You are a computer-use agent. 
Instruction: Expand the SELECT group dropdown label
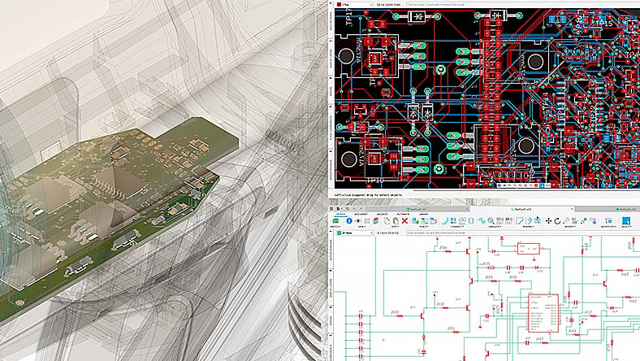coord(626,227)
